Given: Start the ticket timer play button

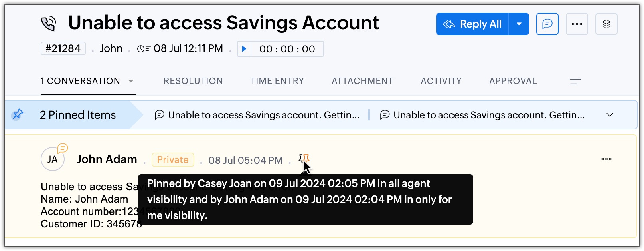Looking at the screenshot, I should tap(244, 49).
